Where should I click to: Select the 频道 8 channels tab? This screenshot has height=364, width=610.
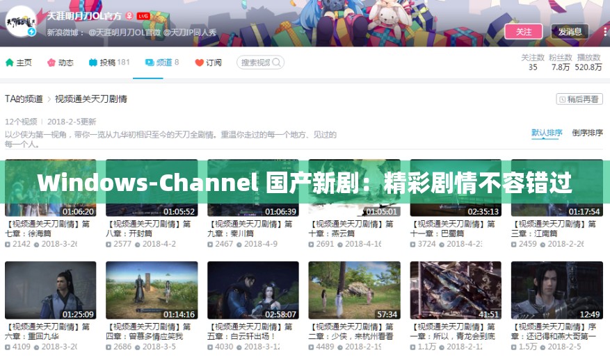pyautogui.click(x=162, y=62)
